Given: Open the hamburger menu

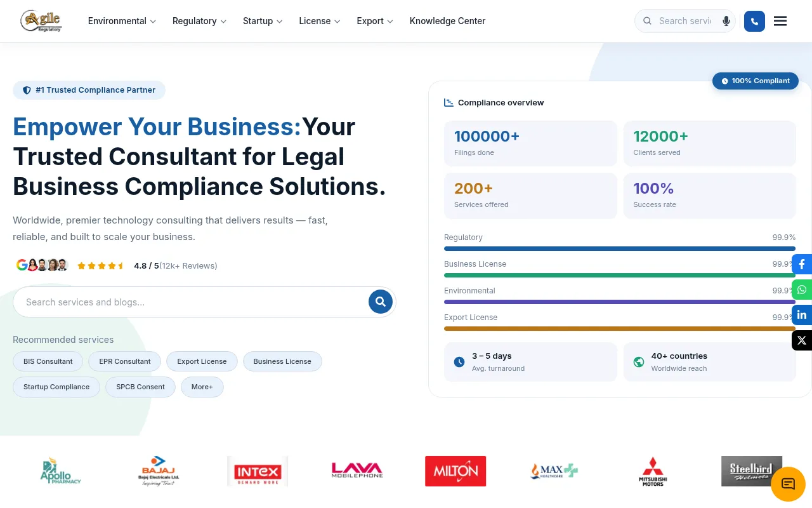Looking at the screenshot, I should [780, 21].
